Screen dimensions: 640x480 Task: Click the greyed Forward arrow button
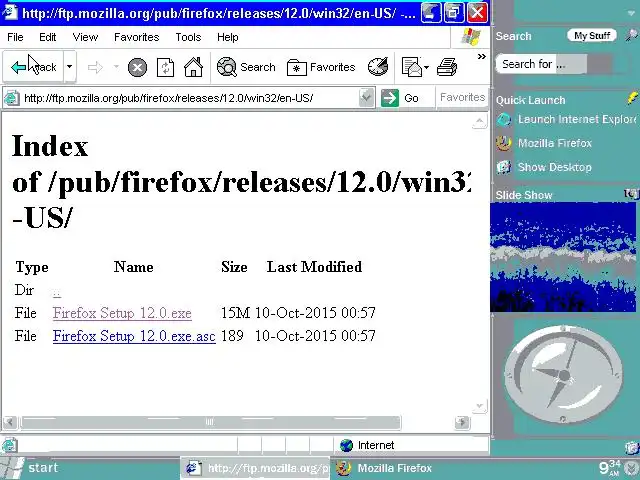(96, 67)
